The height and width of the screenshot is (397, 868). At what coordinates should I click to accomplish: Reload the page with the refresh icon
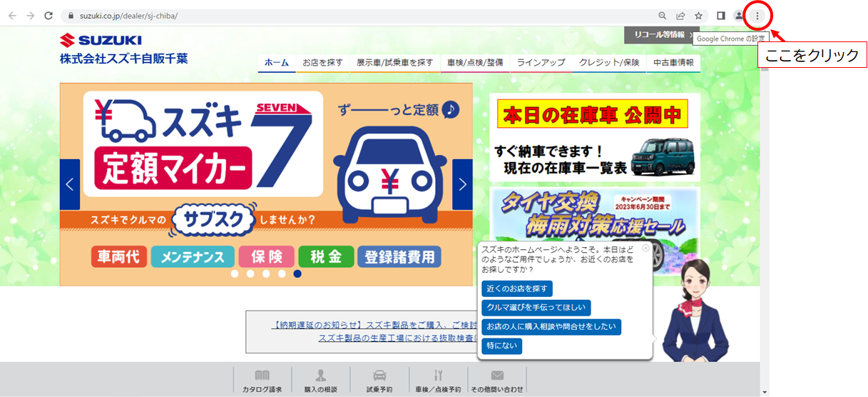click(x=48, y=15)
